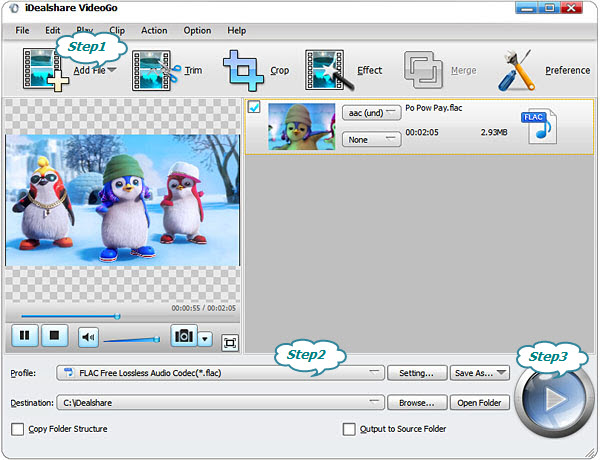This screenshot has width=600, height=460.
Task: Take a snapshot with camera icon
Action: (x=184, y=336)
